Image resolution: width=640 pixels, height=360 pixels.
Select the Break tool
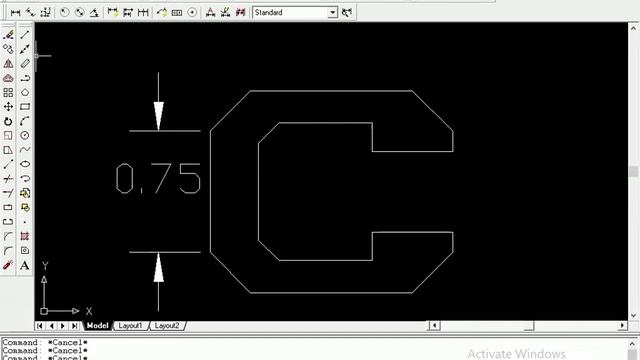coord(8,222)
